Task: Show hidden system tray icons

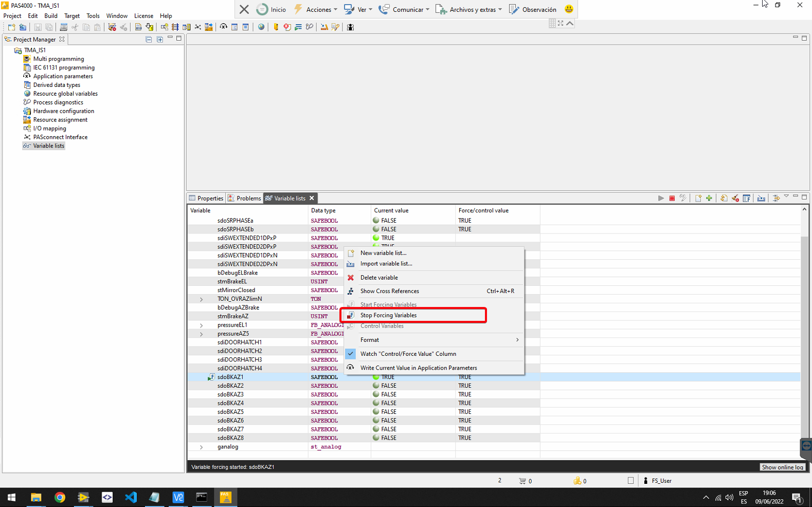Action: [x=706, y=497]
